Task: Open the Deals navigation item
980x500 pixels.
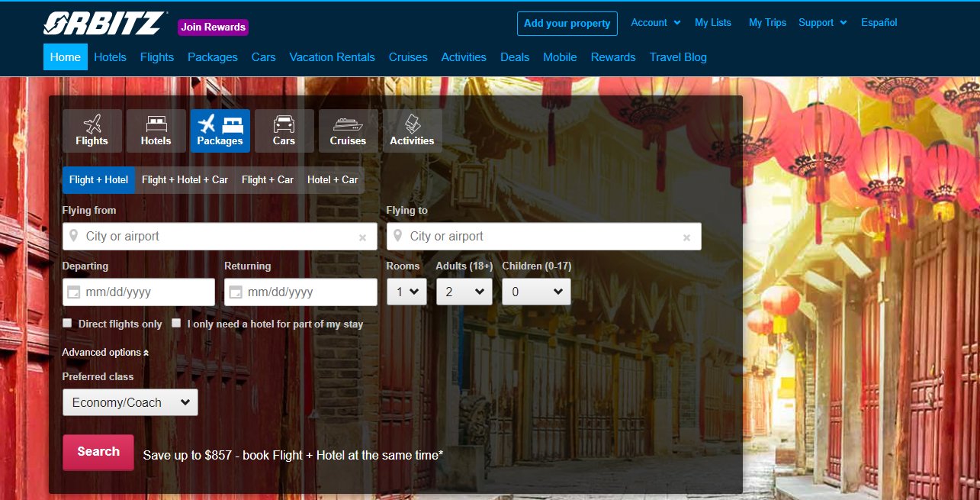Action: [x=515, y=56]
